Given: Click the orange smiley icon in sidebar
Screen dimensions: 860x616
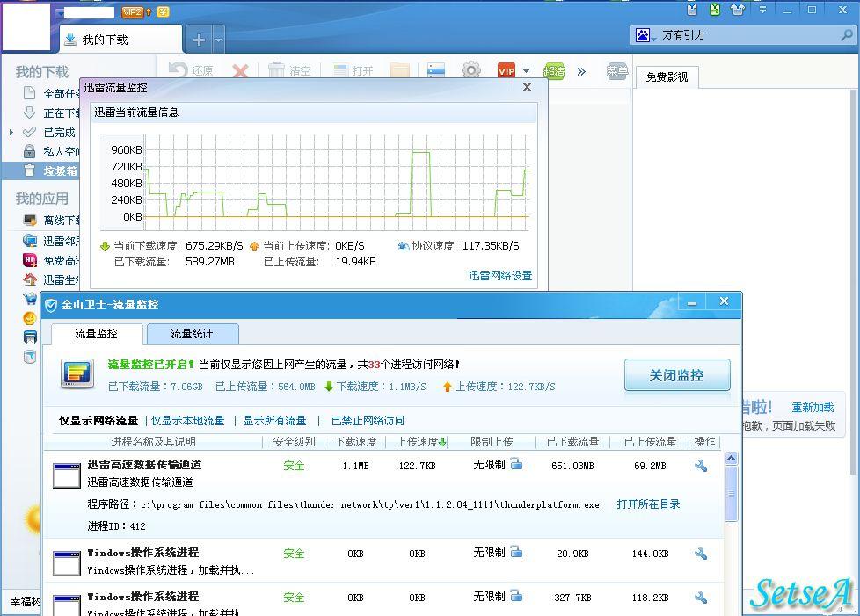Looking at the screenshot, I should coord(30,318).
